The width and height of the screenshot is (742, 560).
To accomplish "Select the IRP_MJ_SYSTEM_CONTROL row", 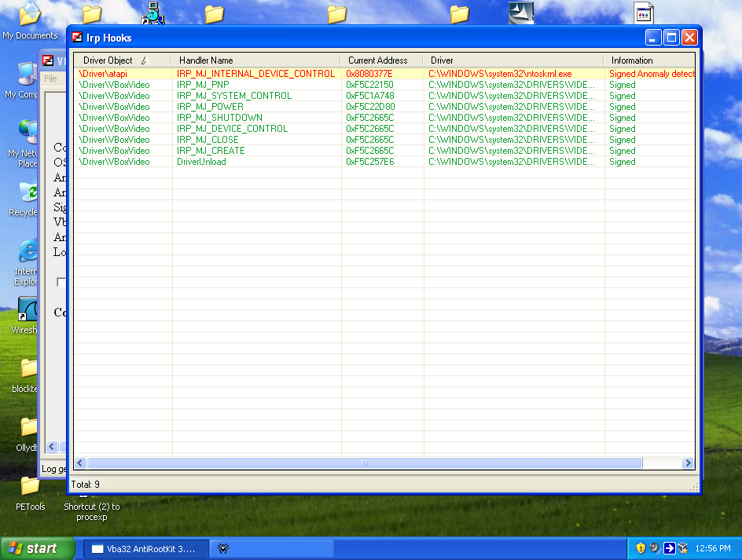I will 384,96.
